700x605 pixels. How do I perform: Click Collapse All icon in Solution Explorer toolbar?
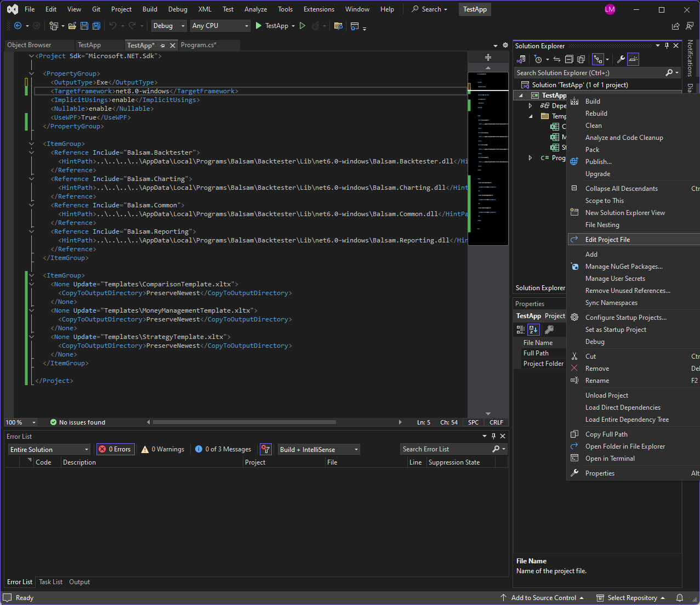tap(569, 59)
